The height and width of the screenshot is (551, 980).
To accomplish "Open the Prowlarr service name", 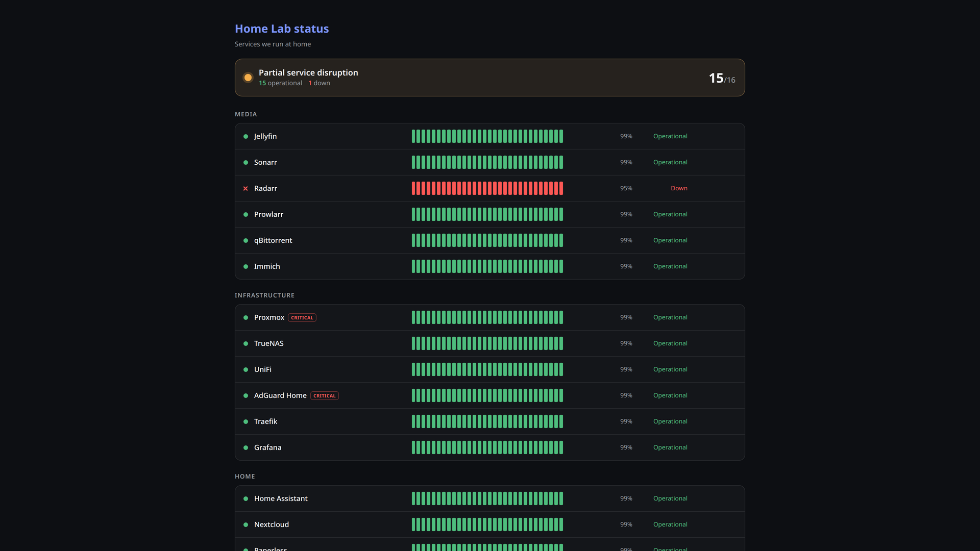I will coord(268,214).
